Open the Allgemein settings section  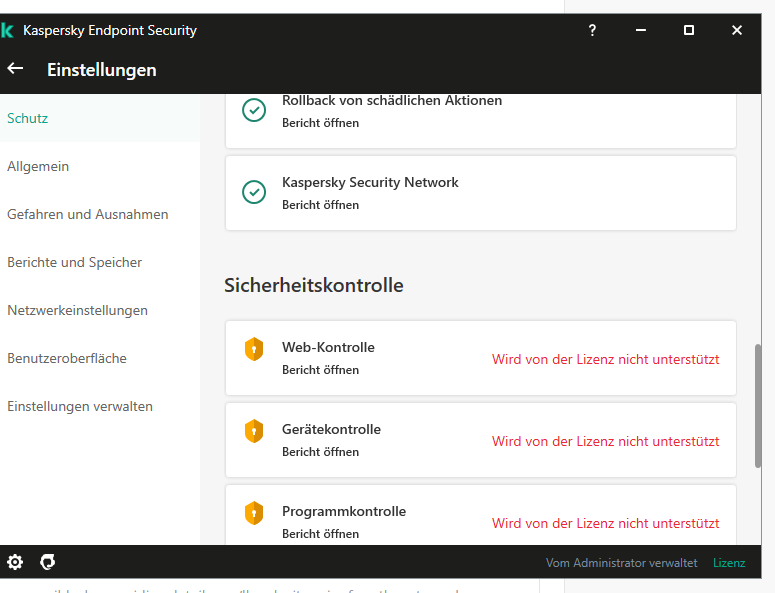point(38,166)
